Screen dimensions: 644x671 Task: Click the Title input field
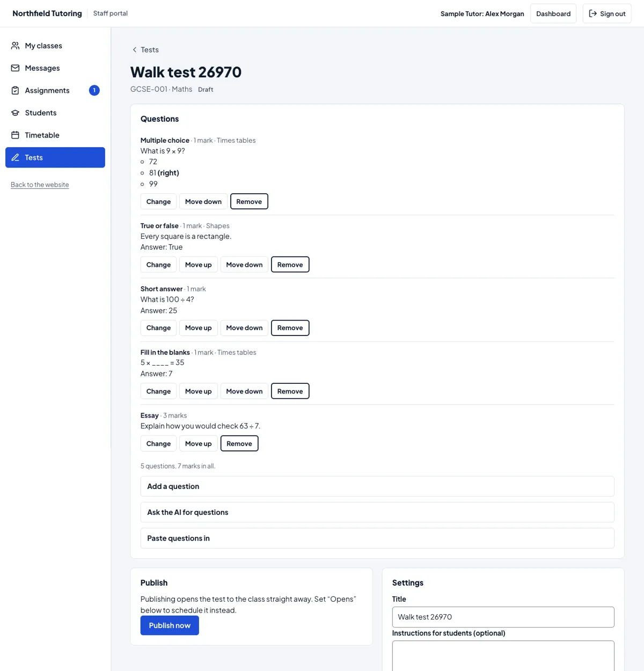(x=503, y=617)
